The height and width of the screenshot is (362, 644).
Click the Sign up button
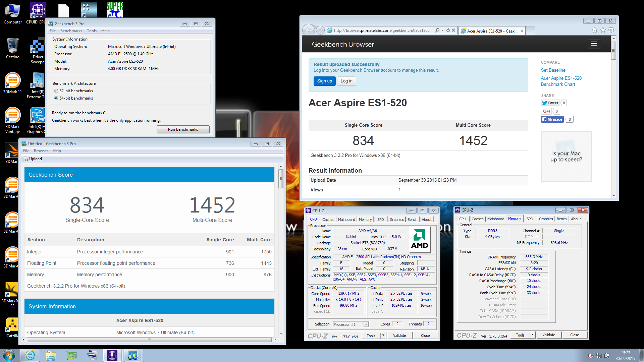click(x=324, y=81)
